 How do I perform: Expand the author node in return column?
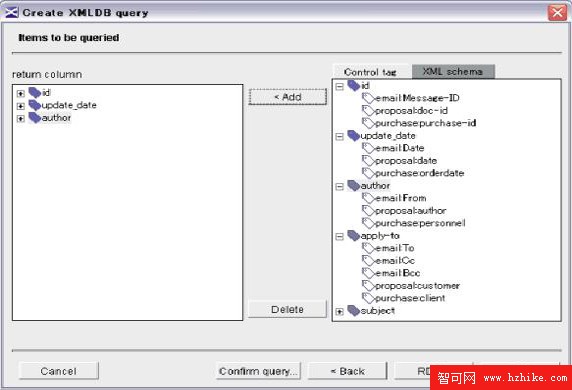21,119
